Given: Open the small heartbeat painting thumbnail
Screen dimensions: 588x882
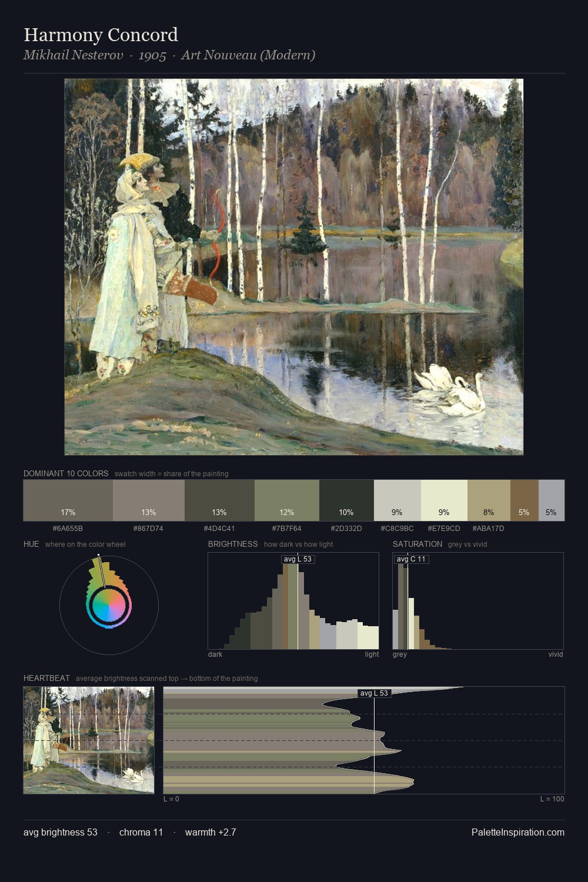Looking at the screenshot, I should pyautogui.click(x=89, y=740).
